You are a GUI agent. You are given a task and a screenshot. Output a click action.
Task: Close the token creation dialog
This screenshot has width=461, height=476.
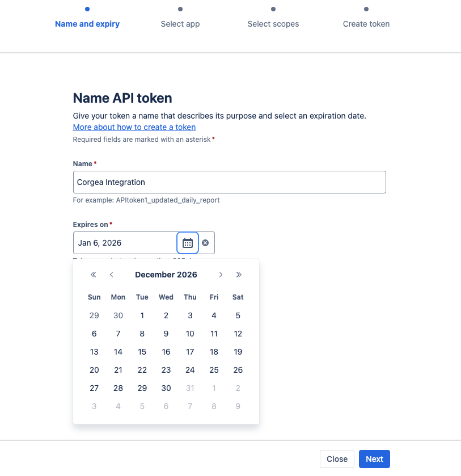pos(337,459)
